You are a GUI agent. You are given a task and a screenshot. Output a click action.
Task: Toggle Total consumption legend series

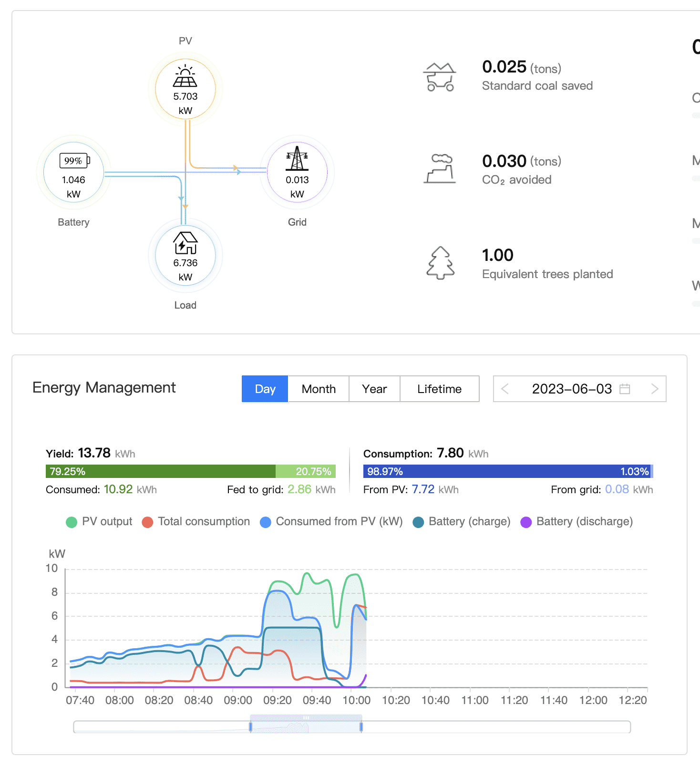[x=196, y=522]
